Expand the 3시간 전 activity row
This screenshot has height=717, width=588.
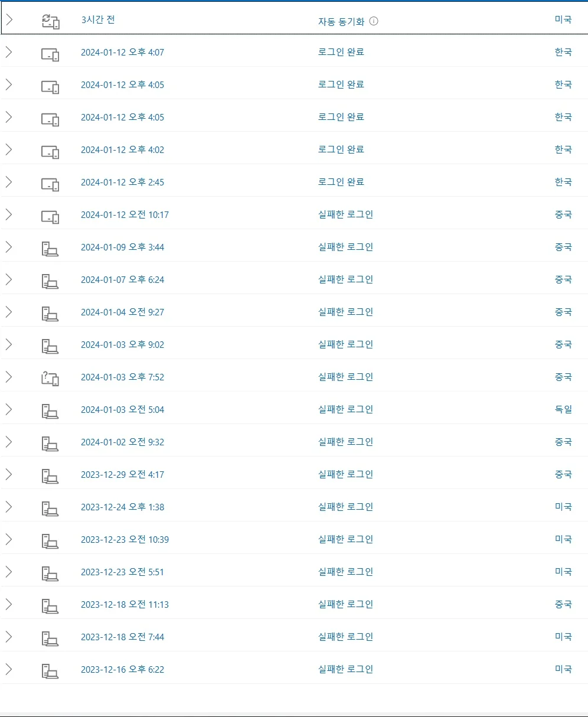tap(9, 19)
